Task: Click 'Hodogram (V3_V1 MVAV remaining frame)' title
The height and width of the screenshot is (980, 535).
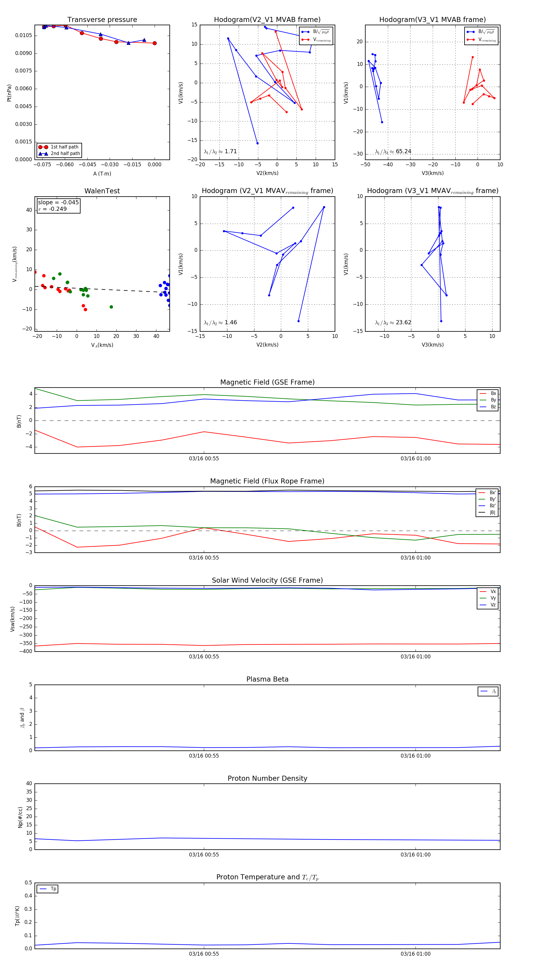Action: (x=432, y=191)
